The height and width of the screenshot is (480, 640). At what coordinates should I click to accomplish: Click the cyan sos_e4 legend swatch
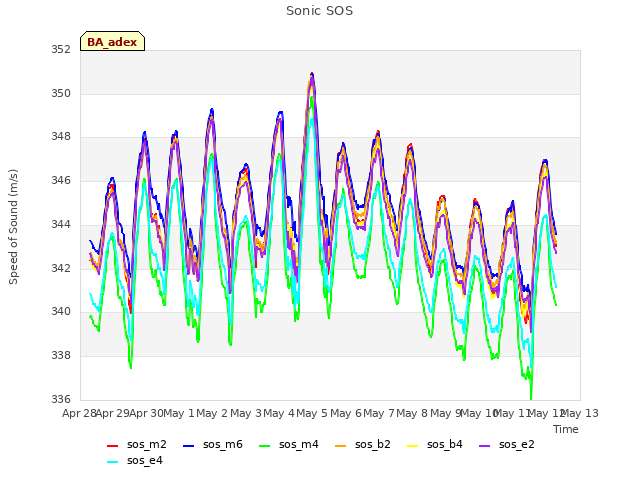pos(112,462)
